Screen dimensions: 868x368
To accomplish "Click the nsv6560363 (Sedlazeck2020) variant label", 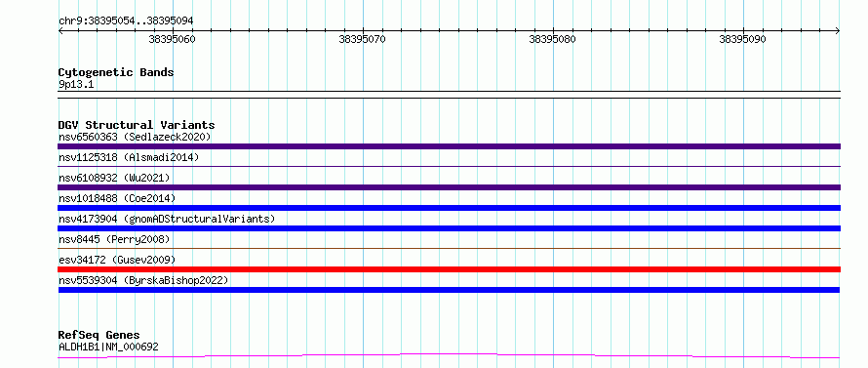I will [x=135, y=137].
